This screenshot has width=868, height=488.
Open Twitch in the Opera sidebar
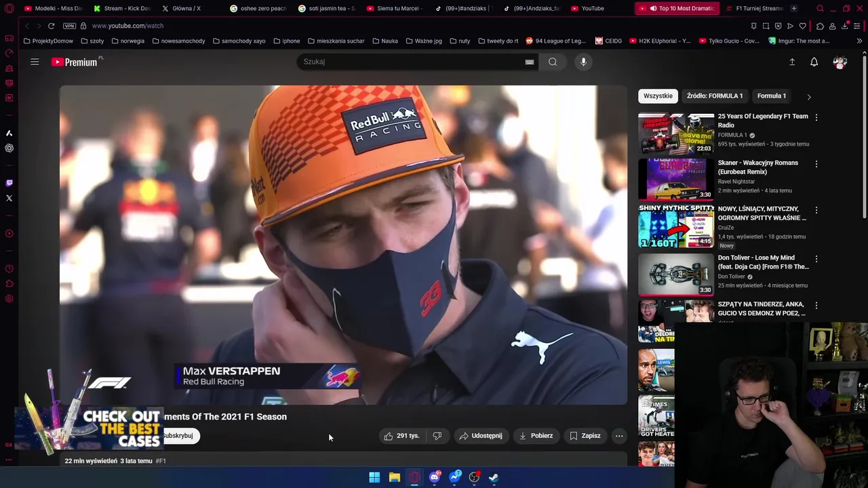click(9, 183)
